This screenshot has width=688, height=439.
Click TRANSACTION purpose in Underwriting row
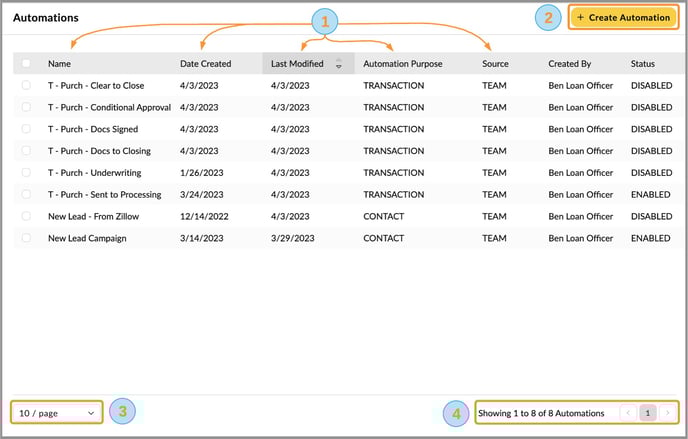coord(393,173)
